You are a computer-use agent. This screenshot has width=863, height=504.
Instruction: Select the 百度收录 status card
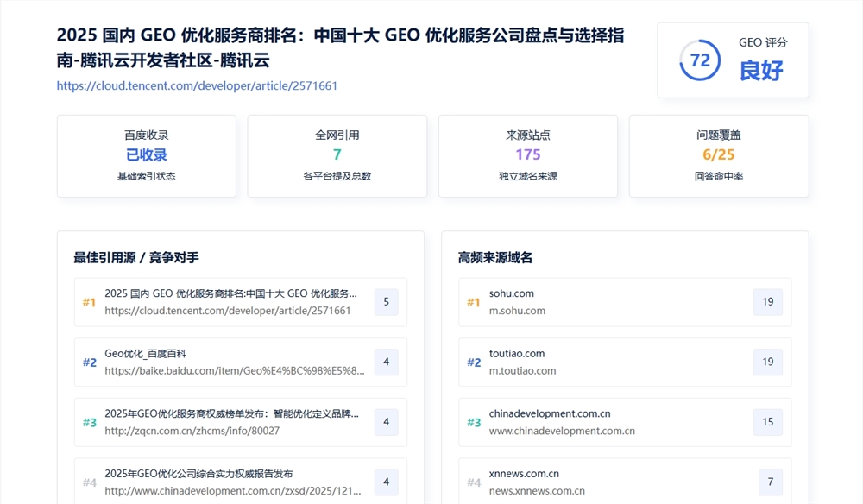(146, 155)
